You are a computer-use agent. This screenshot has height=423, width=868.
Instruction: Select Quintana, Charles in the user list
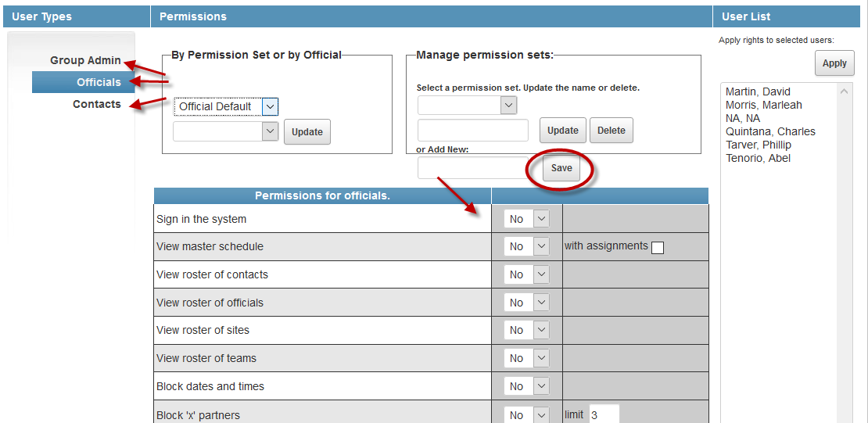tap(770, 131)
